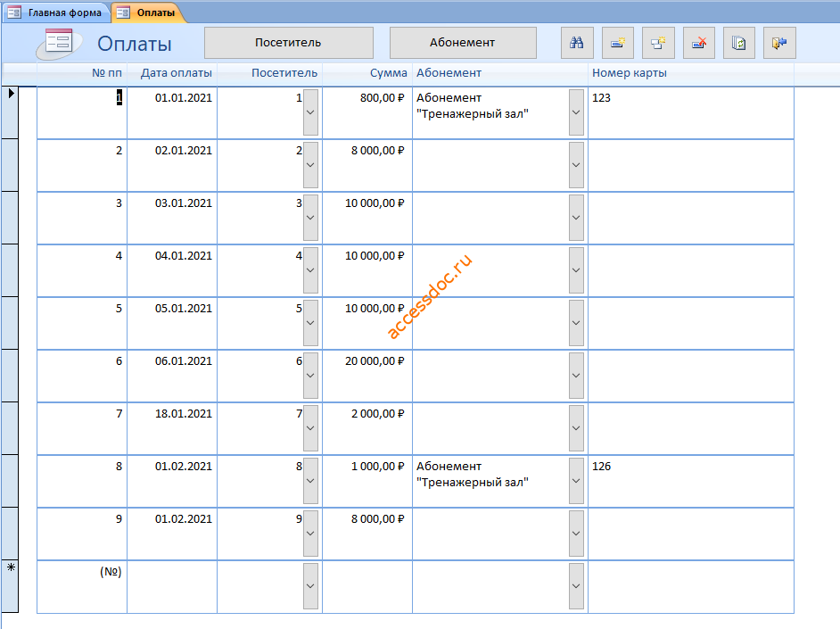Select the record with the black arrow selector

pyautogui.click(x=10, y=112)
